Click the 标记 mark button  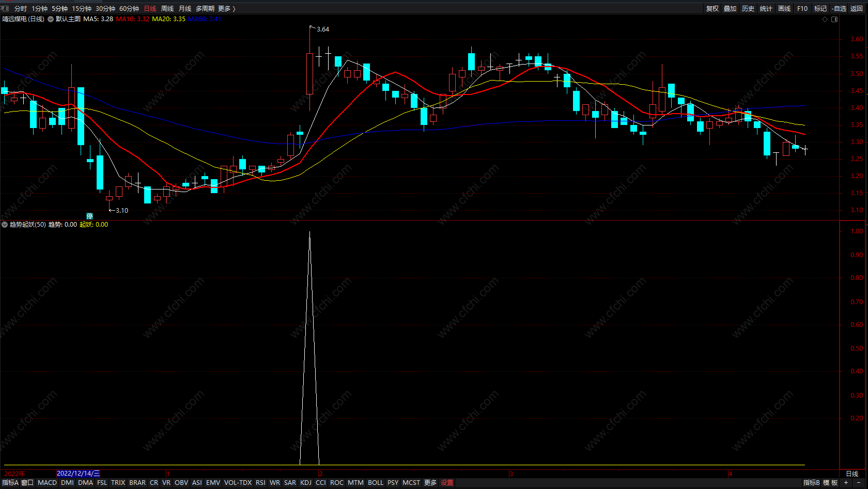(x=820, y=8)
